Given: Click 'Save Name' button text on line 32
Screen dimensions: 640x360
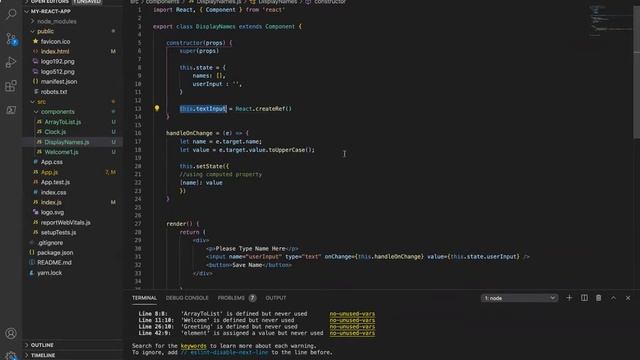Looking at the screenshot, I should point(247,265).
